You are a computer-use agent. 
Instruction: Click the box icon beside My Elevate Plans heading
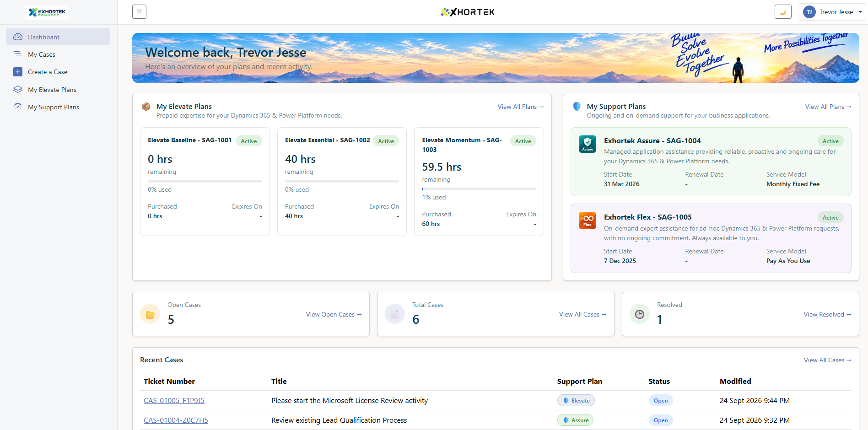pos(146,107)
